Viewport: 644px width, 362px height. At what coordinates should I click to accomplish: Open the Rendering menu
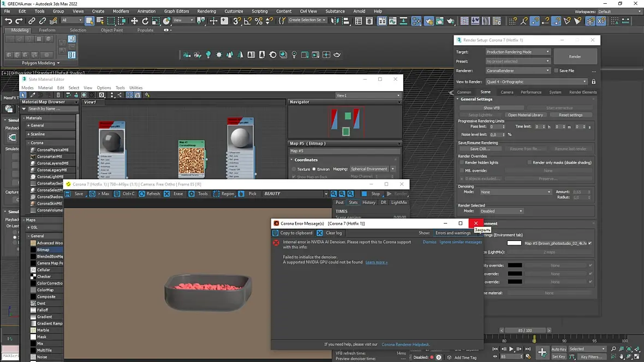point(206,11)
